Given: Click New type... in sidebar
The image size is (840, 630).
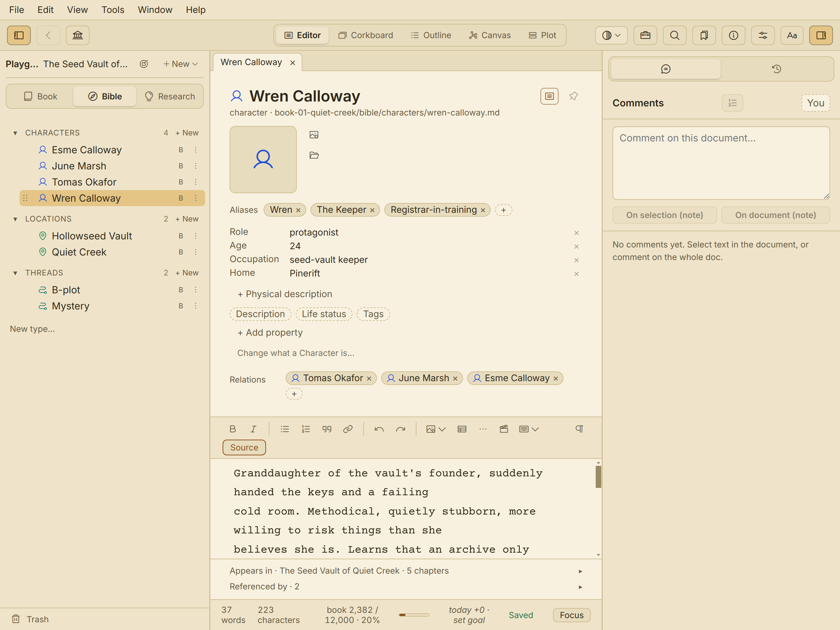Looking at the screenshot, I should pos(33,329).
